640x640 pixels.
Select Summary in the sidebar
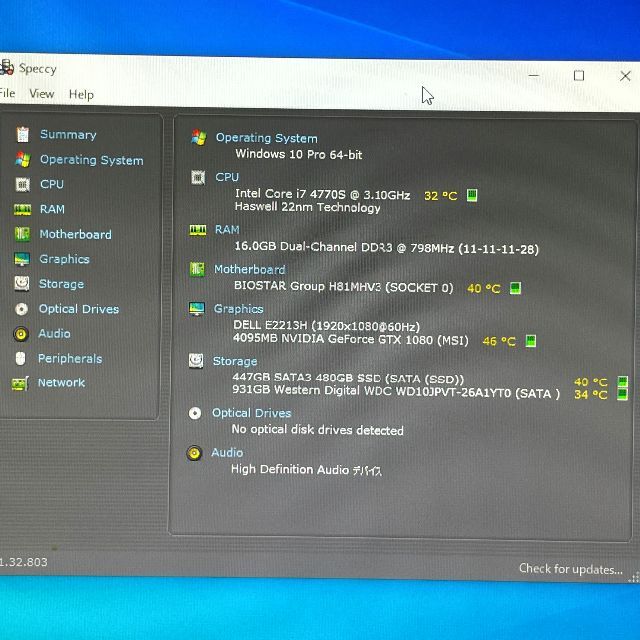pos(68,135)
